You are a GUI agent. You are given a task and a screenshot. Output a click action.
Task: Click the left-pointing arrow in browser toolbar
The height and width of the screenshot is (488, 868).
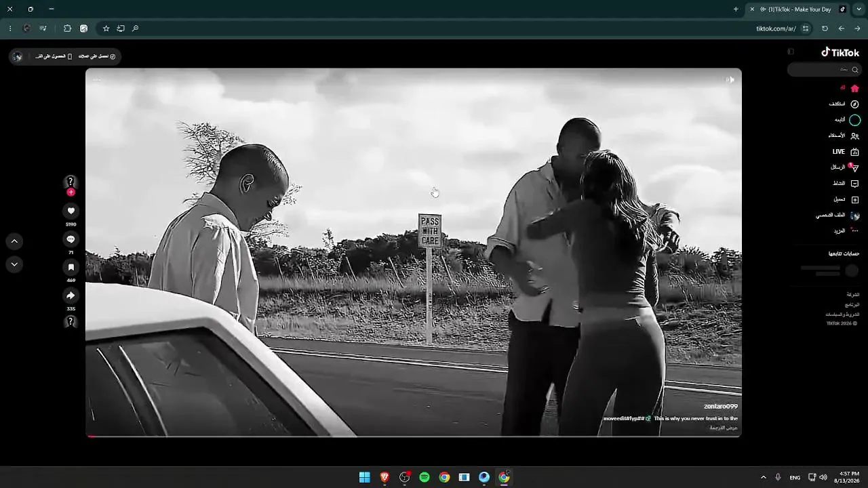(x=841, y=28)
